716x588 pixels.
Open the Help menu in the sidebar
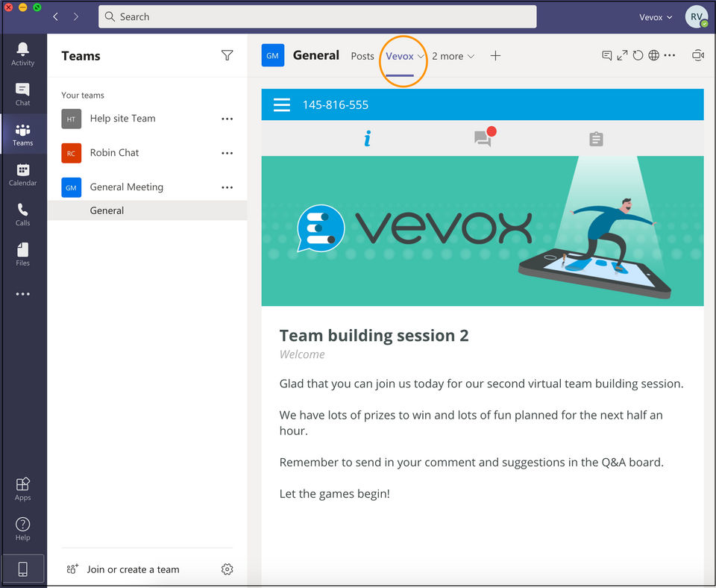(23, 529)
